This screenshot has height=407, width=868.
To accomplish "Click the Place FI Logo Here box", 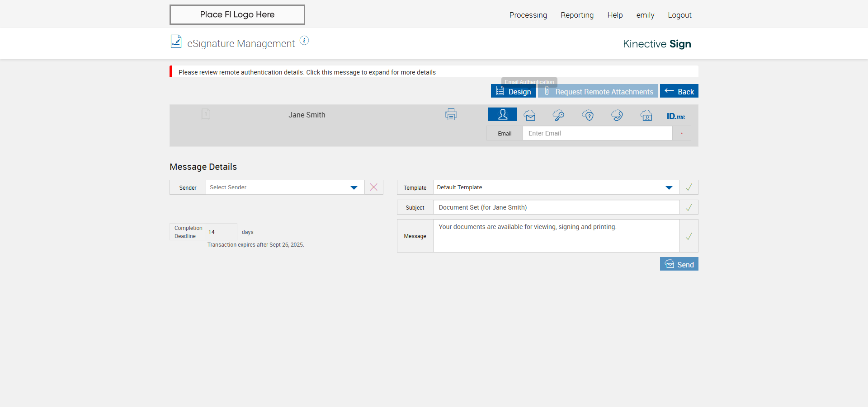I will tap(237, 14).
